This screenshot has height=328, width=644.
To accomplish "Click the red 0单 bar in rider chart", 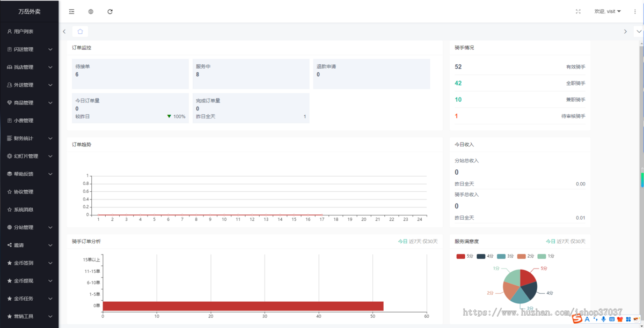I will click(x=243, y=306).
